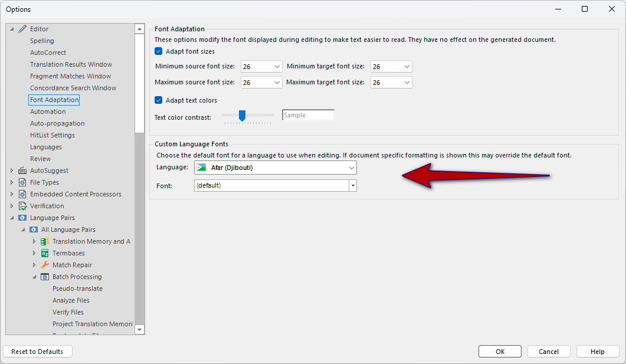Click the Reset to Defaults button
626x364 pixels.
[37, 351]
